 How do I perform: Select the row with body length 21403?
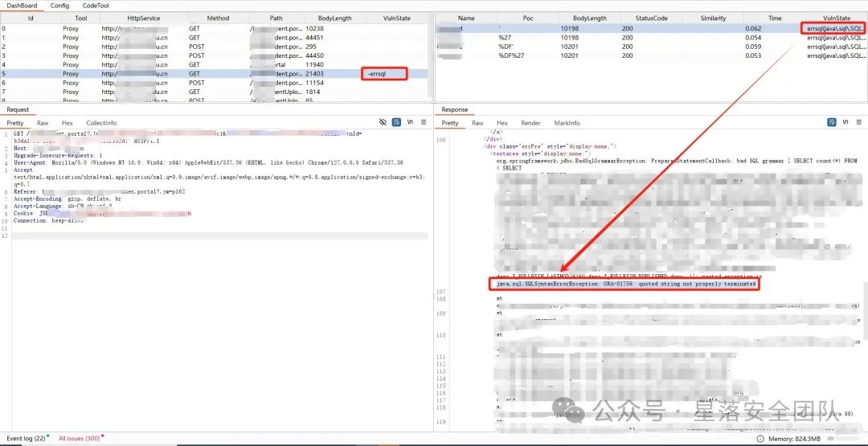coord(214,74)
